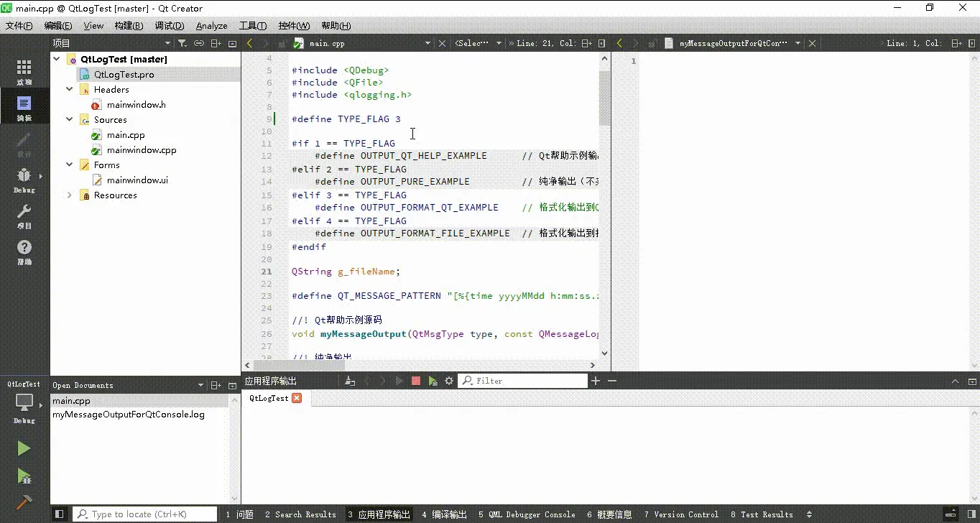Open the Edit (编辑) menu
The height and width of the screenshot is (523, 980).
58,25
